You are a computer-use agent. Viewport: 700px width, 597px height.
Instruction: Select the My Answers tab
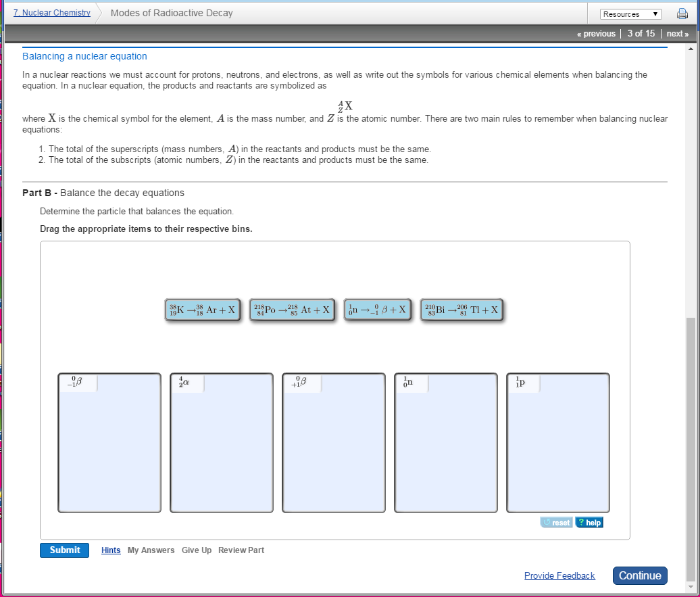tap(151, 550)
